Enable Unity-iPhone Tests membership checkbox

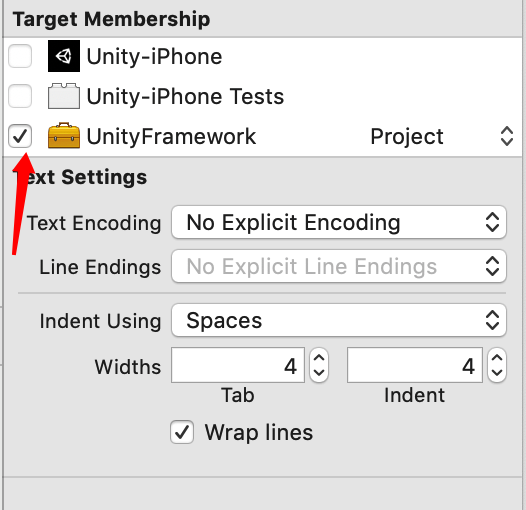pyautogui.click(x=20, y=96)
